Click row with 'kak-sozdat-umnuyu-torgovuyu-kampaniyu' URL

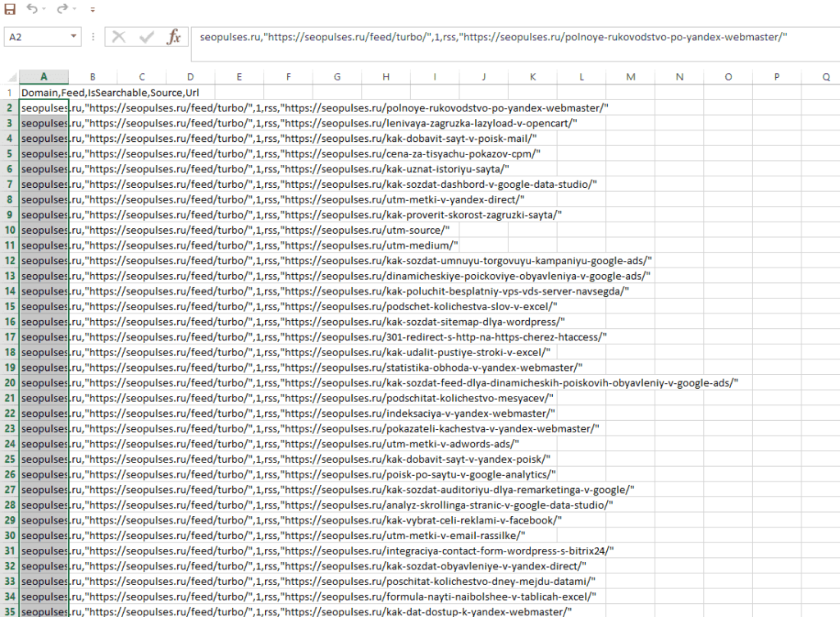click(336, 261)
